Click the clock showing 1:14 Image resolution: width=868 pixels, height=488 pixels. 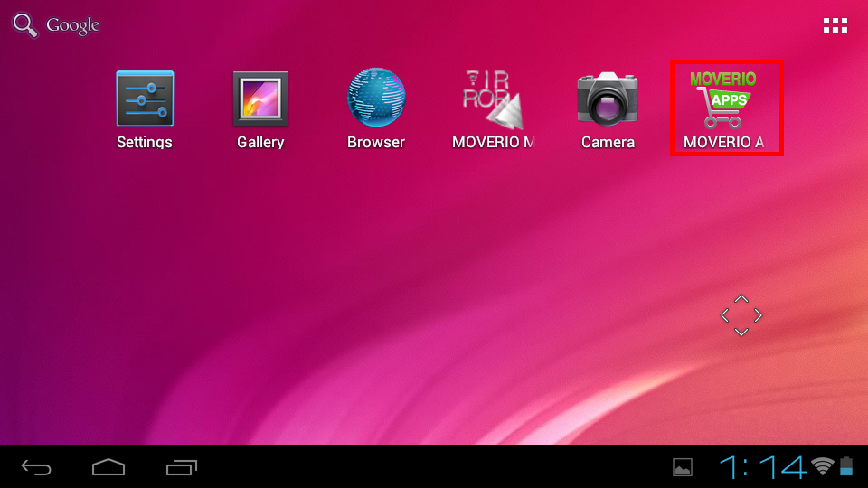pos(762,467)
